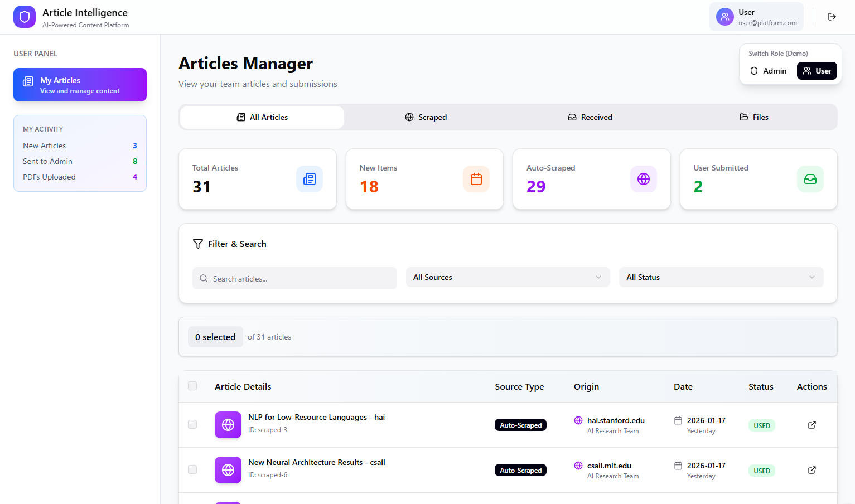
Task: Click the user avatar icon
Action: (725, 17)
